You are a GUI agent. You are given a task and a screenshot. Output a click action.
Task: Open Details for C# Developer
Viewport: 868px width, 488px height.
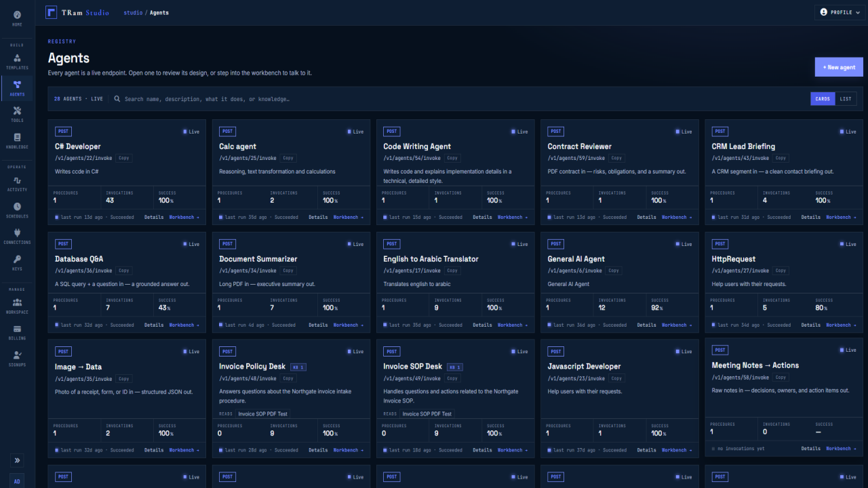(154, 218)
